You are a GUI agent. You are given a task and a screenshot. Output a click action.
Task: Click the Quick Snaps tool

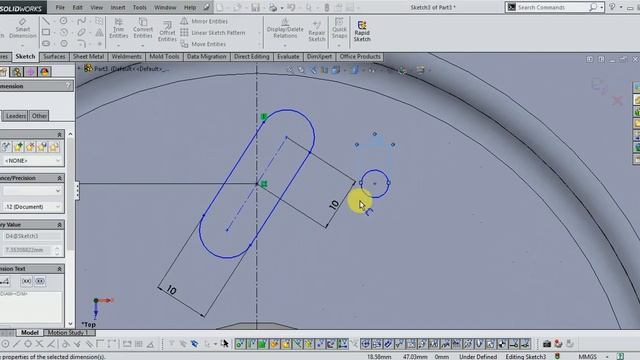coord(339,28)
